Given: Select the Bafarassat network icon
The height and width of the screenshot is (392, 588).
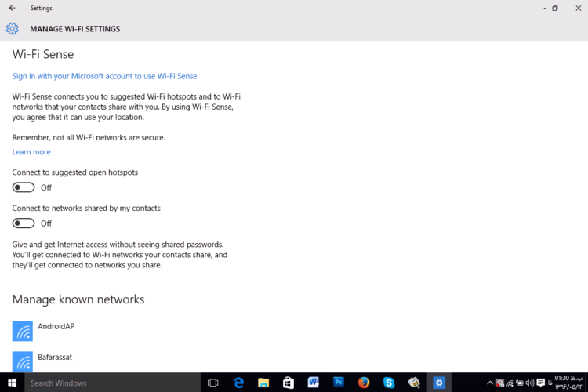Looking at the screenshot, I should click(x=23, y=361).
